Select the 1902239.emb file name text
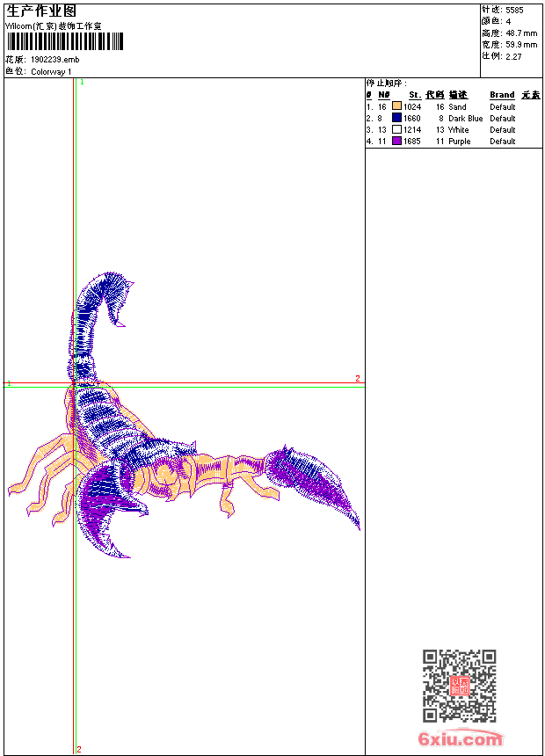Screen dimensions: 545x756 click(54, 60)
